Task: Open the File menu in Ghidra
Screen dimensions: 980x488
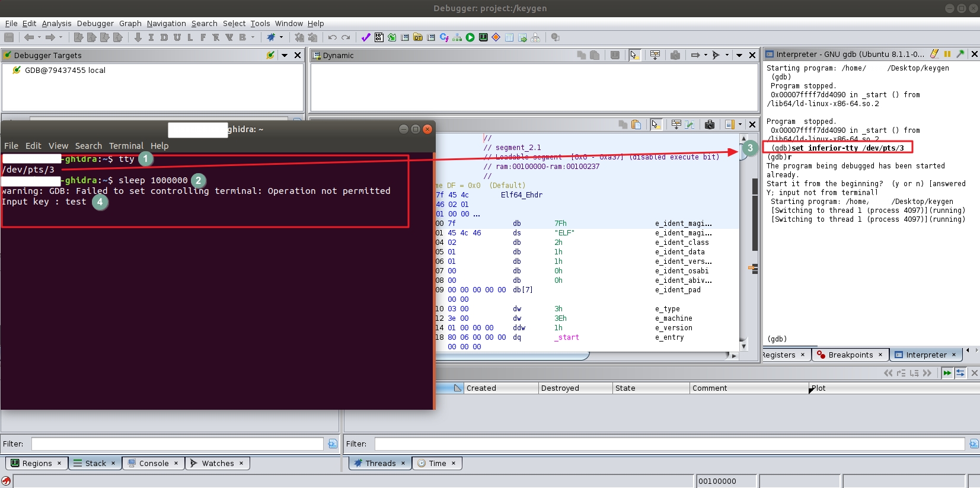Action: point(11,24)
